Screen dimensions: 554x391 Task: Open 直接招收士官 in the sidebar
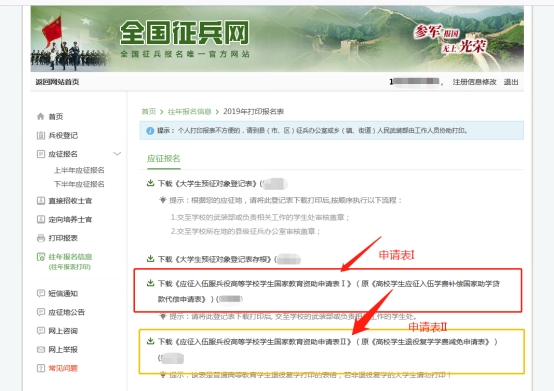70,201
